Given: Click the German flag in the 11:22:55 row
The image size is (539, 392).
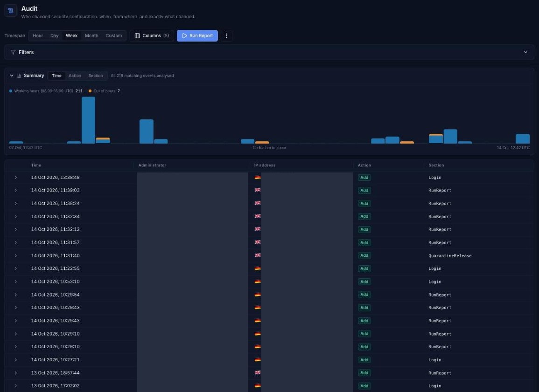Looking at the screenshot, I should (x=258, y=268).
